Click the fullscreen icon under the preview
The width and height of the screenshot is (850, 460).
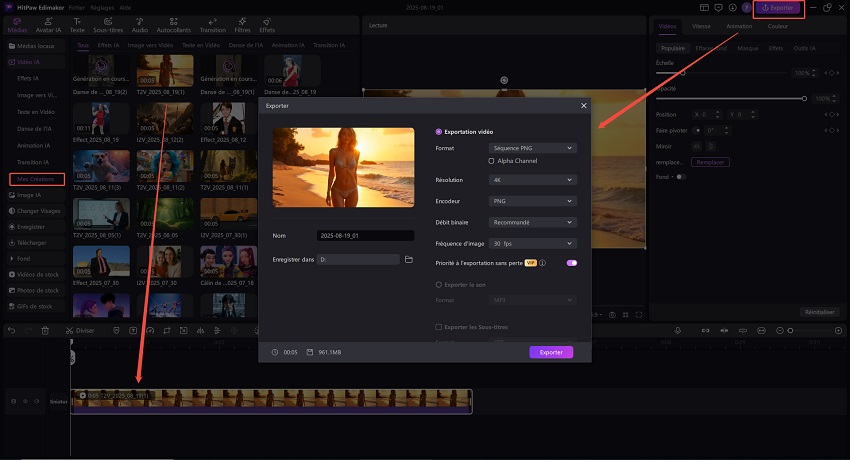coord(639,315)
